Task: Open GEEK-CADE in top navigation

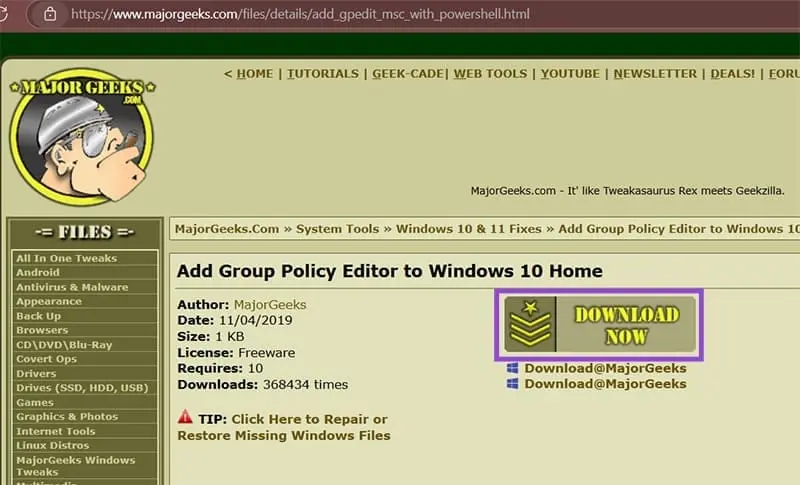Action: pyautogui.click(x=408, y=74)
